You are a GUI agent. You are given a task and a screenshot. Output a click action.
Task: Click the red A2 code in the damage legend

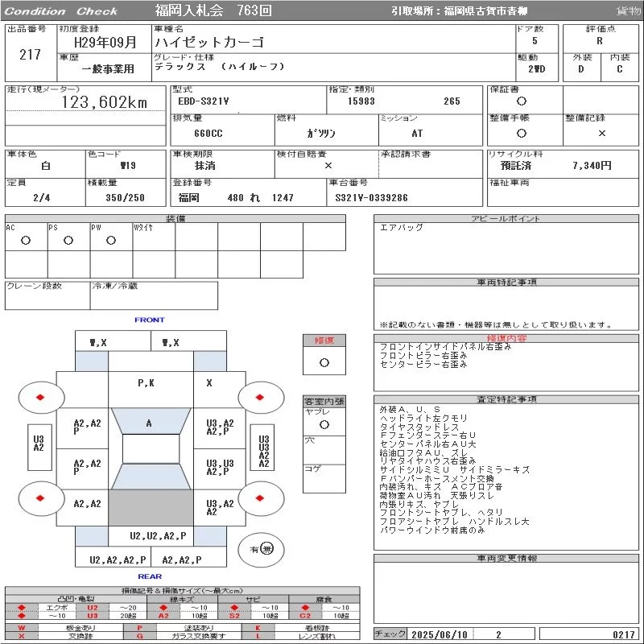point(163,615)
